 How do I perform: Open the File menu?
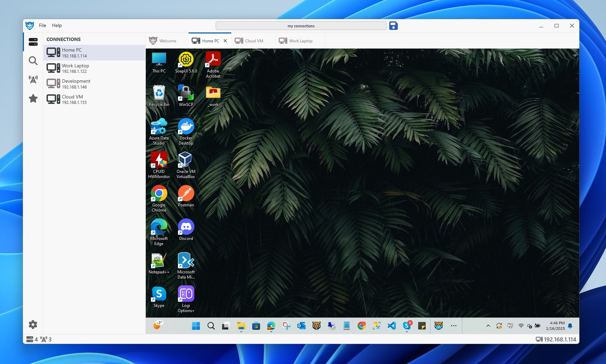tap(42, 25)
